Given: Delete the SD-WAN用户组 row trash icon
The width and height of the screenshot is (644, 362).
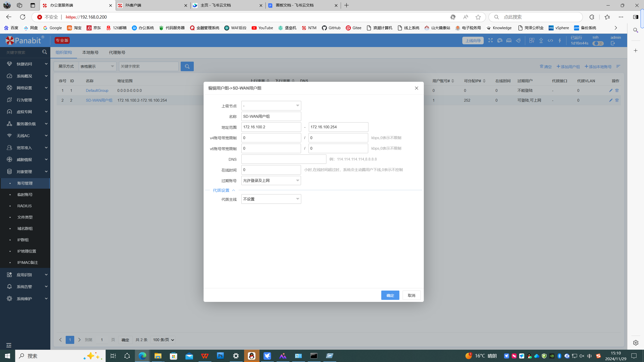Looking at the screenshot, I should [617, 100].
